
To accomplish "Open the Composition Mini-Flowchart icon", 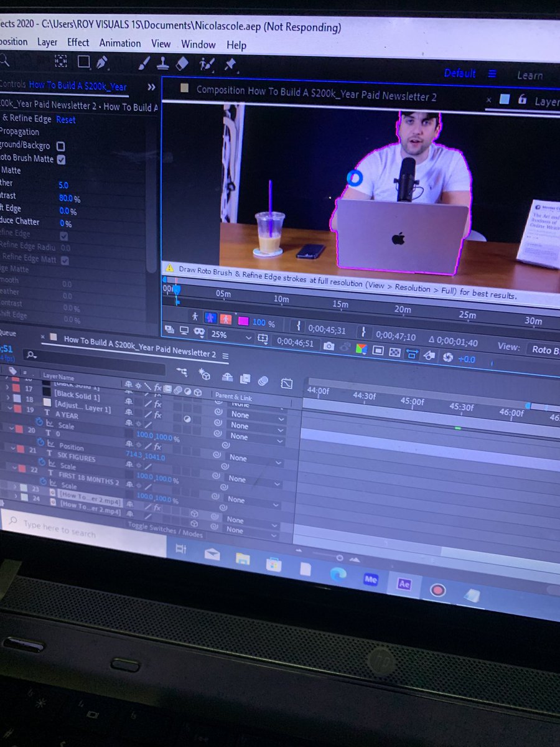I will coord(182,371).
